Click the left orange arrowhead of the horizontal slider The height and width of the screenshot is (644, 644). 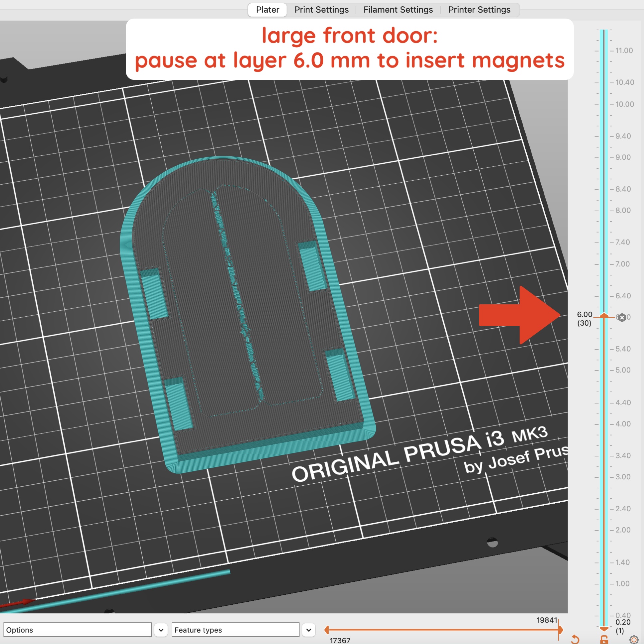point(327,630)
